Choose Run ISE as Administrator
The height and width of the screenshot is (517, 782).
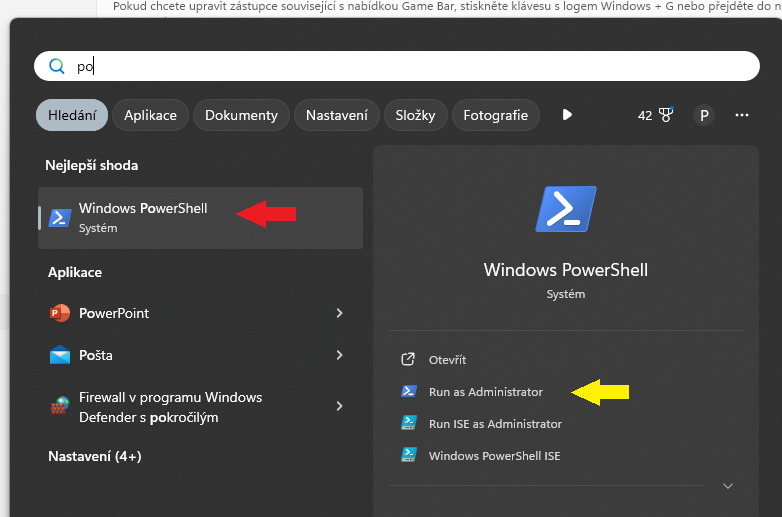pos(495,424)
